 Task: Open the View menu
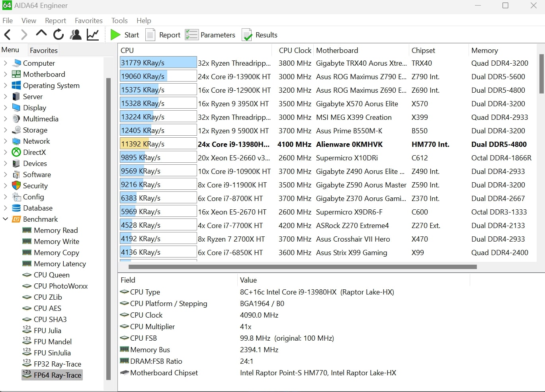point(29,20)
